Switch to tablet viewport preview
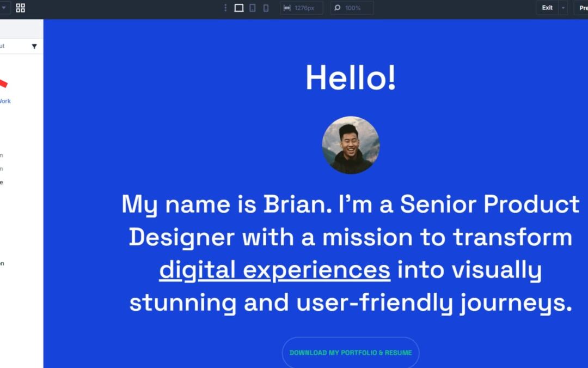This screenshot has height=368, width=588. tap(253, 8)
